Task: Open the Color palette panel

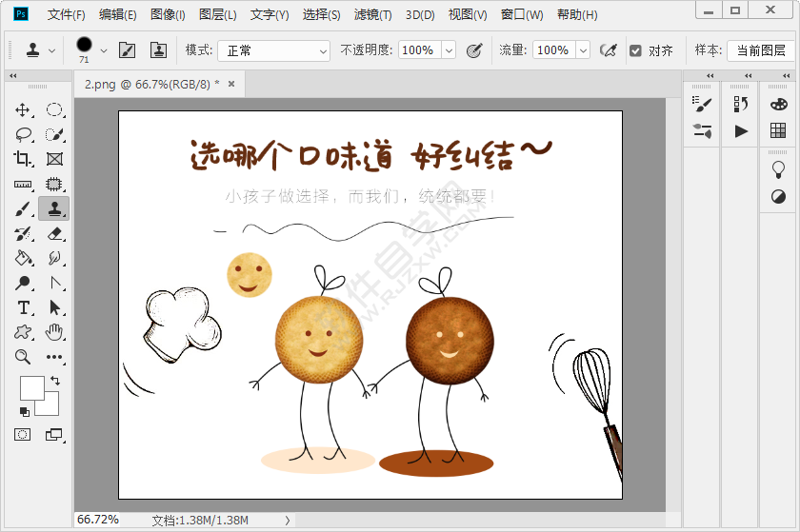Action: [x=778, y=104]
